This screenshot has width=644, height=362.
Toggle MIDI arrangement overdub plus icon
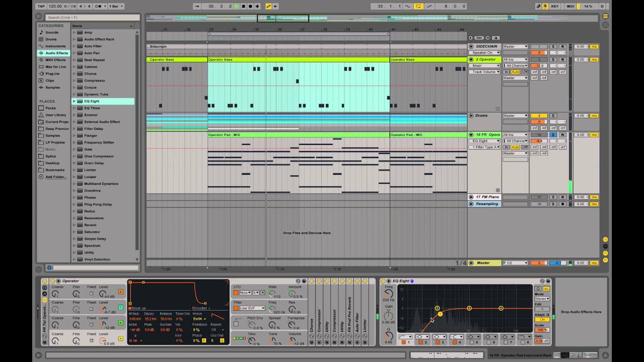tap(257, 6)
